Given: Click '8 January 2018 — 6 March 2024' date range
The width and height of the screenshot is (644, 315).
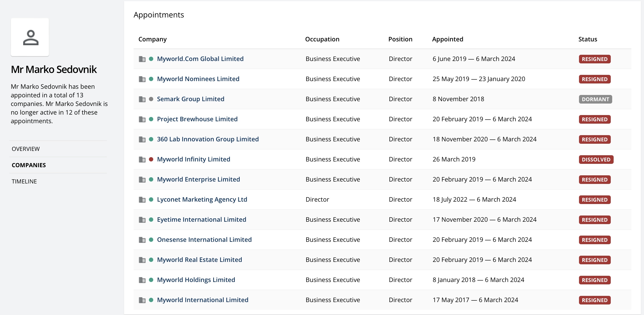Looking at the screenshot, I should coord(478,280).
